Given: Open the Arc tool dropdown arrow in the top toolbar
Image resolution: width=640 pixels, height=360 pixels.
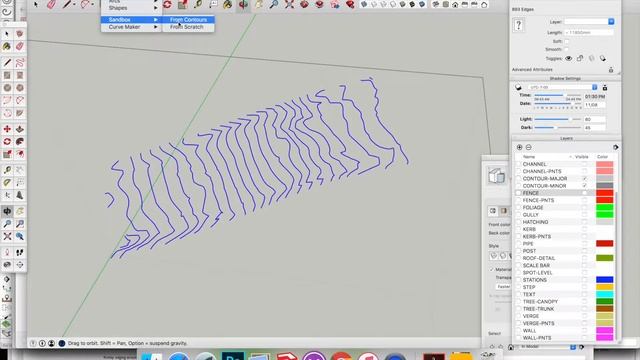Looking at the screenshot, I should pyautogui.click(x=93, y=4).
